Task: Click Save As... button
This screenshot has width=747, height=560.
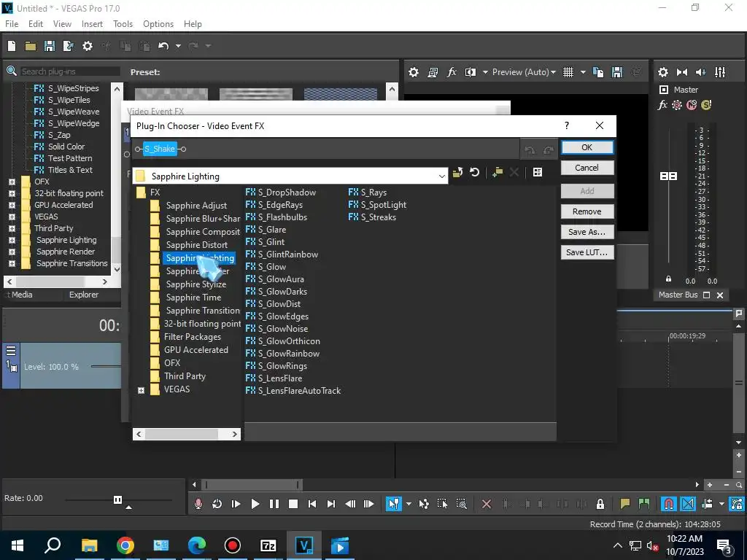Action: pyautogui.click(x=587, y=232)
